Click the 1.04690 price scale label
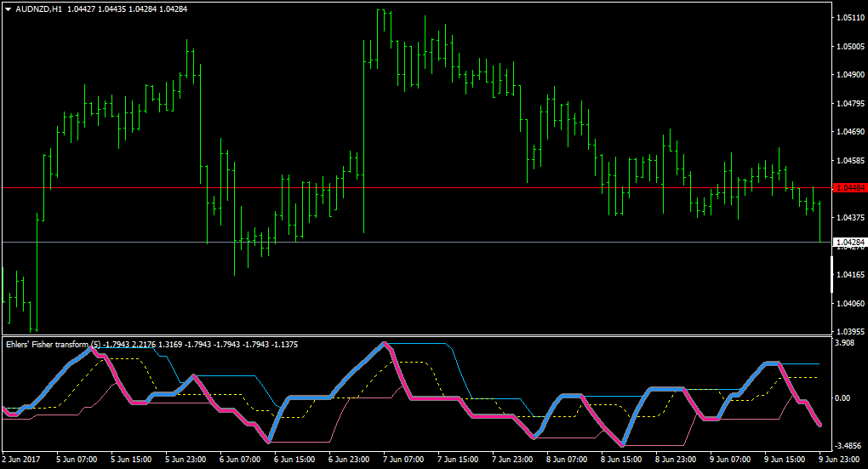Screen dimensions: 868x469 [x=850, y=132]
